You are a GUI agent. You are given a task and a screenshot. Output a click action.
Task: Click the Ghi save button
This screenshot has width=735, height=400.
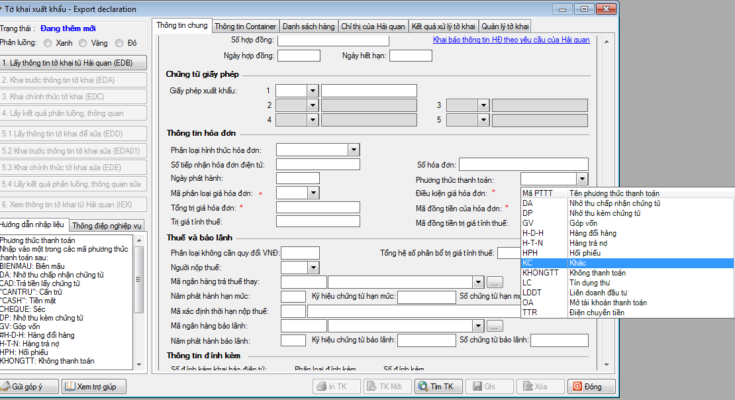click(485, 385)
